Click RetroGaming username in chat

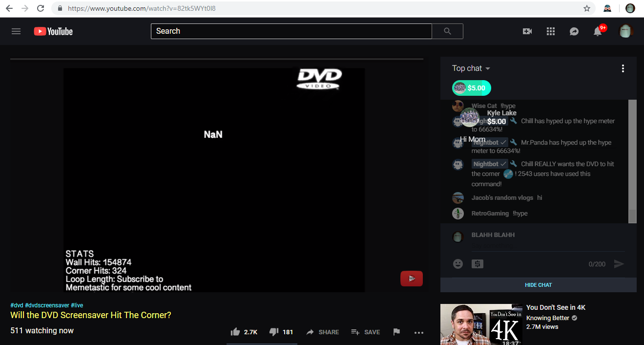(x=490, y=213)
